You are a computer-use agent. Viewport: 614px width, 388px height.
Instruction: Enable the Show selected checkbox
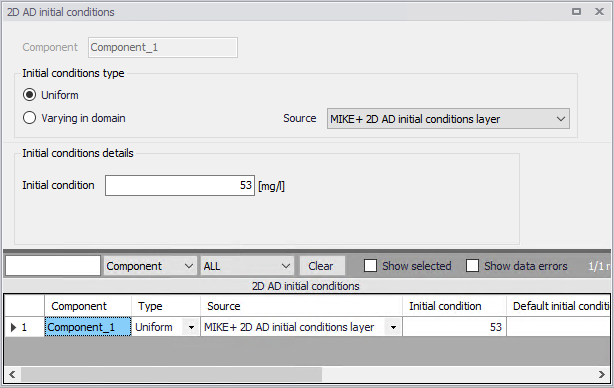[x=370, y=266]
